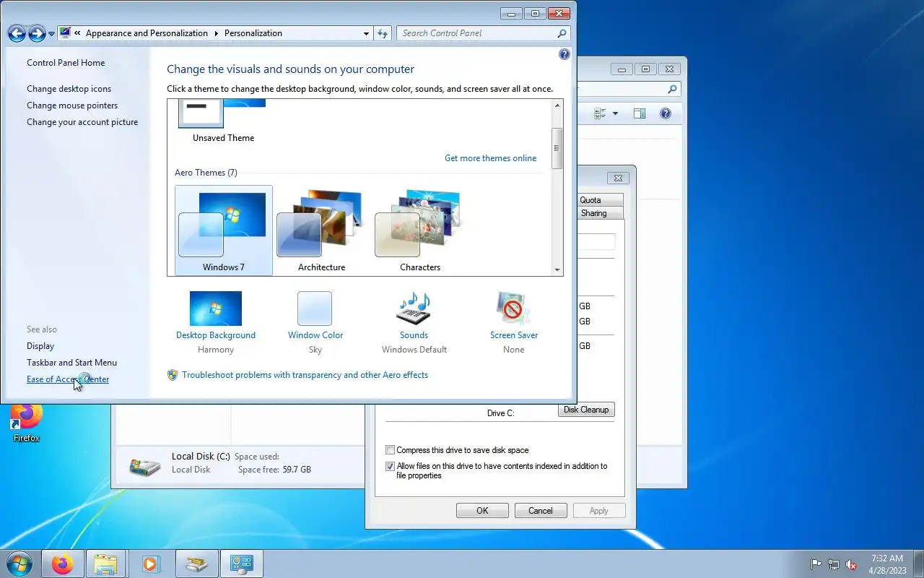Image resolution: width=924 pixels, height=578 pixels.
Task: Click the muted volume icon in system tray
Action: coord(851,564)
